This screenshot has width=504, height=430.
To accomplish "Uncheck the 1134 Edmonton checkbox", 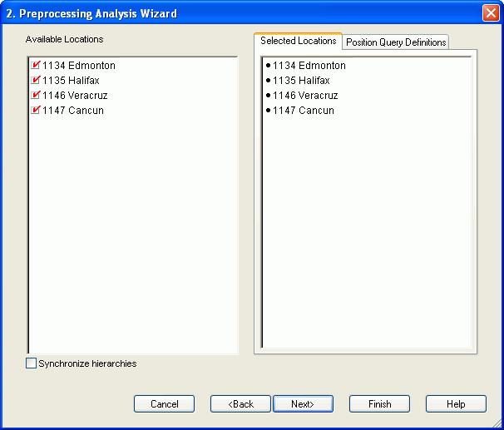I will (x=36, y=65).
